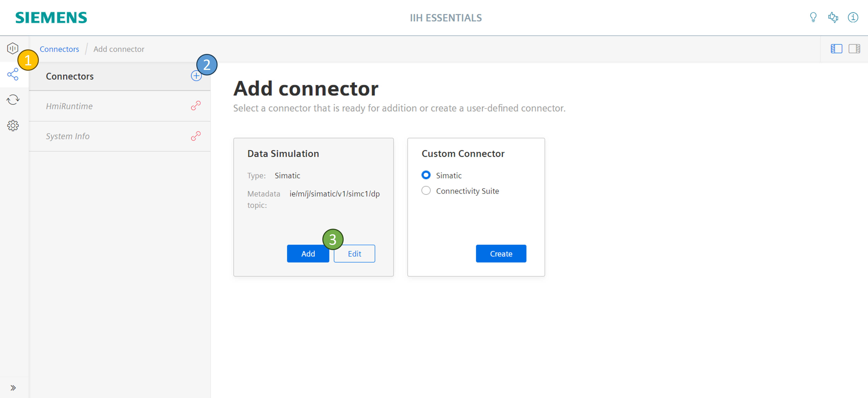Expand the sidebar with double chevron
The height and width of the screenshot is (398, 868).
(x=13, y=388)
